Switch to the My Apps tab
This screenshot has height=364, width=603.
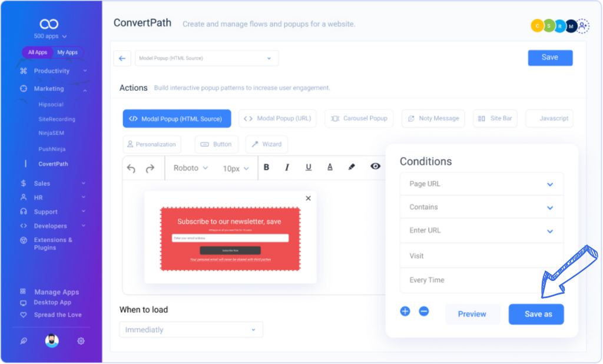[67, 52]
